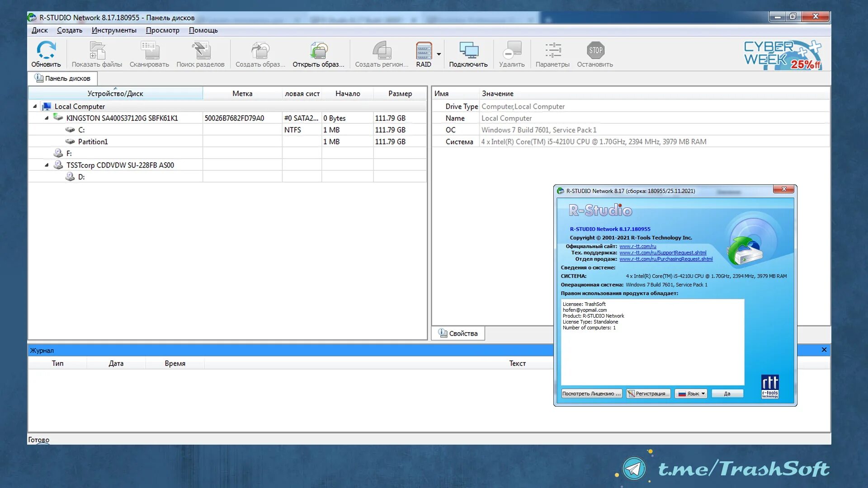Click the Partition1 drive icon
Image resolution: width=868 pixels, height=488 pixels.
tap(70, 141)
